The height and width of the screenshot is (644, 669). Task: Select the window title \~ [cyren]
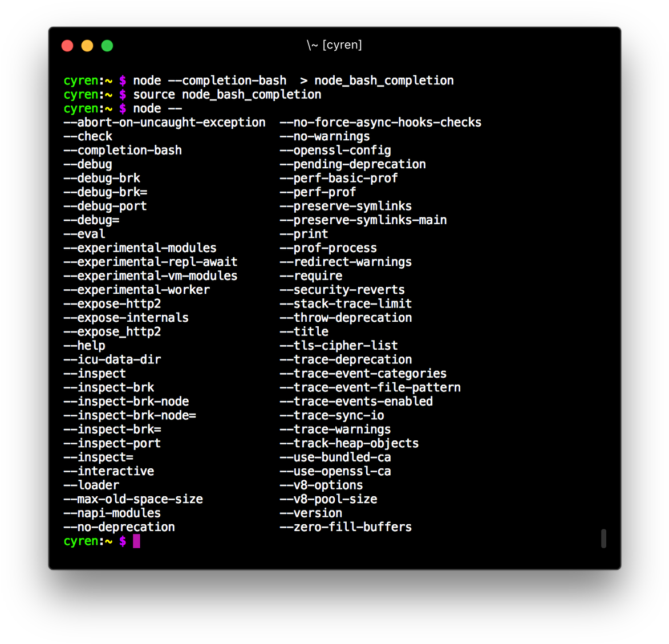(x=335, y=44)
